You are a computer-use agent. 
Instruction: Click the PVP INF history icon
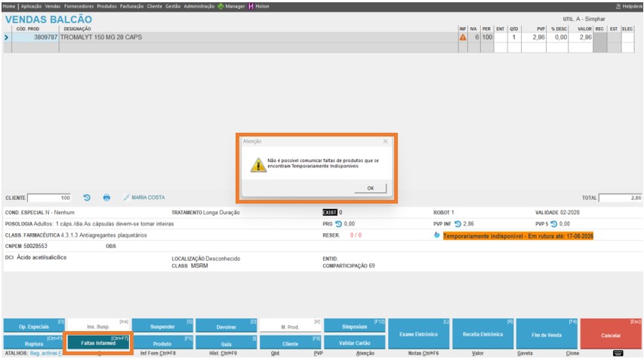tap(458, 224)
